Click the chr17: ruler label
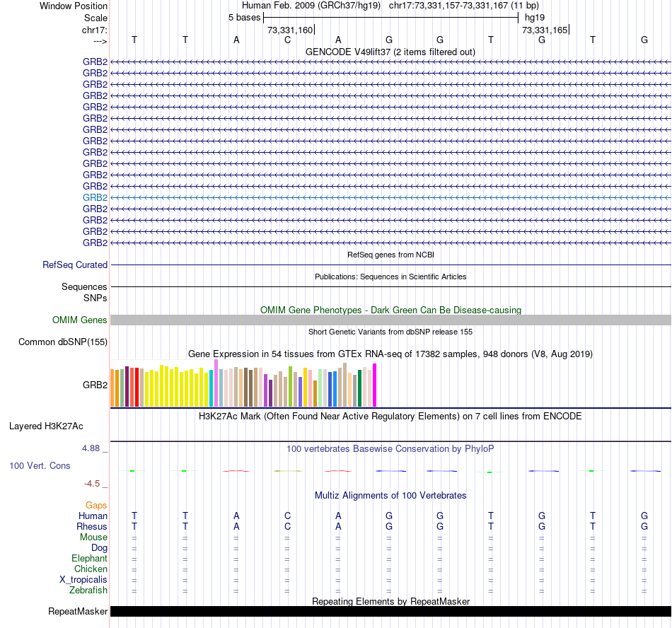 (94, 30)
